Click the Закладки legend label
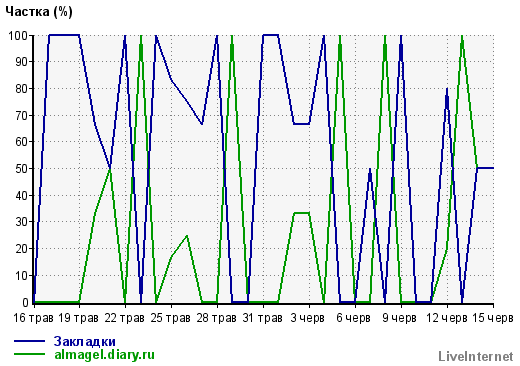This screenshot has width=520, height=366. click(85, 341)
